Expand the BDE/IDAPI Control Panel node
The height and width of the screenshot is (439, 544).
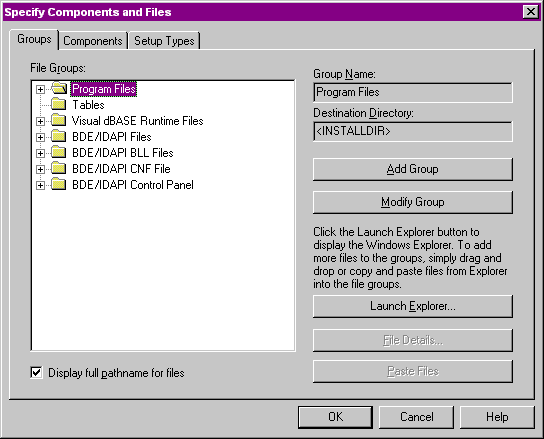coord(40,185)
